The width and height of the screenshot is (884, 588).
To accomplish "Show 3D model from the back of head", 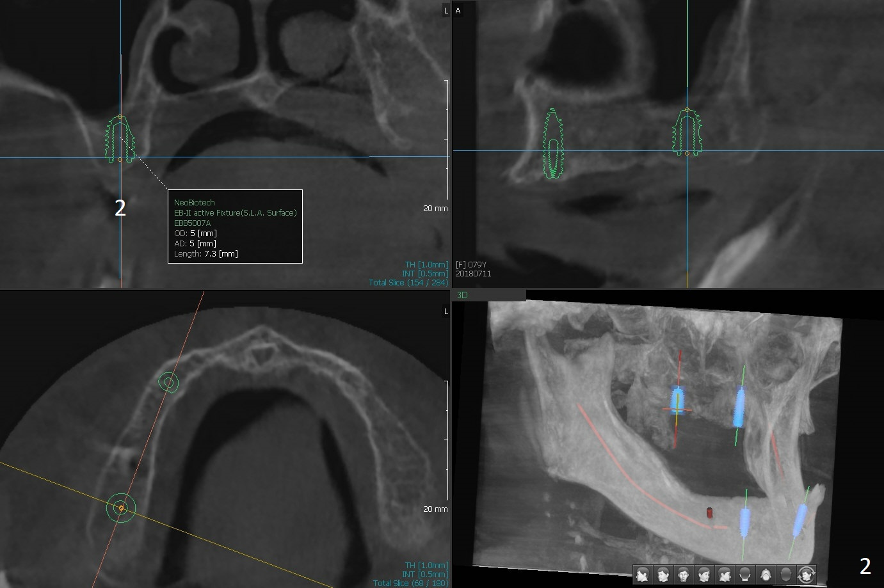I will tap(745, 575).
